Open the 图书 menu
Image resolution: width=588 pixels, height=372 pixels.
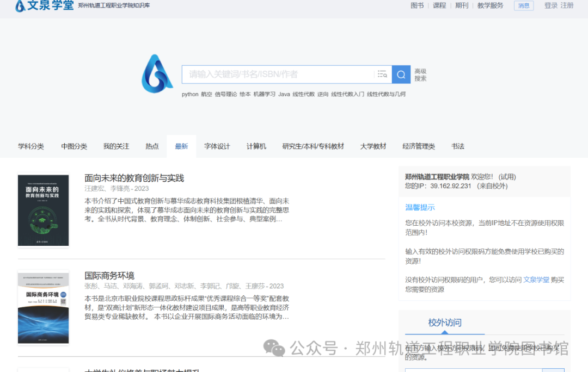click(x=417, y=5)
